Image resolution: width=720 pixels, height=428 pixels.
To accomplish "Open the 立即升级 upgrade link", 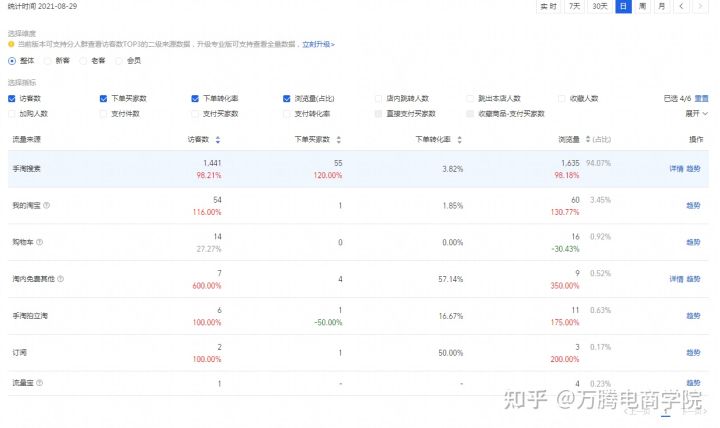I will [318, 45].
